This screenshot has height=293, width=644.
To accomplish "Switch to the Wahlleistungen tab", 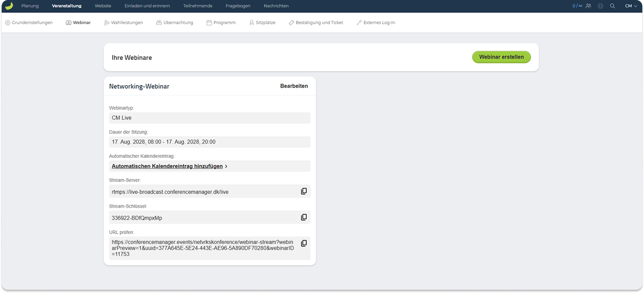I will 123,22.
